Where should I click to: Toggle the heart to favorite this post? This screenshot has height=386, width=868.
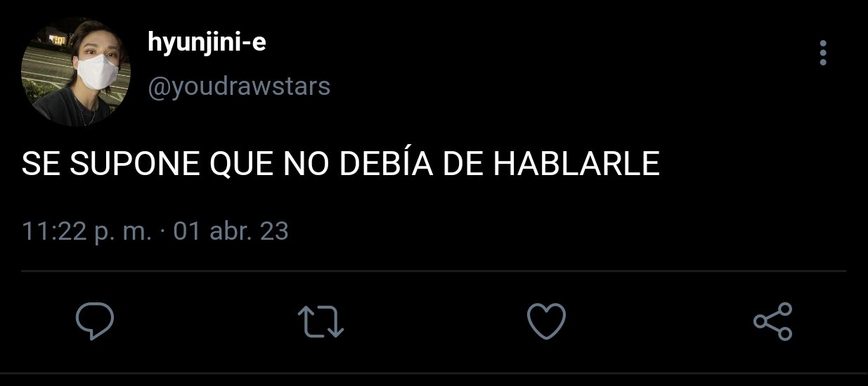point(546,322)
